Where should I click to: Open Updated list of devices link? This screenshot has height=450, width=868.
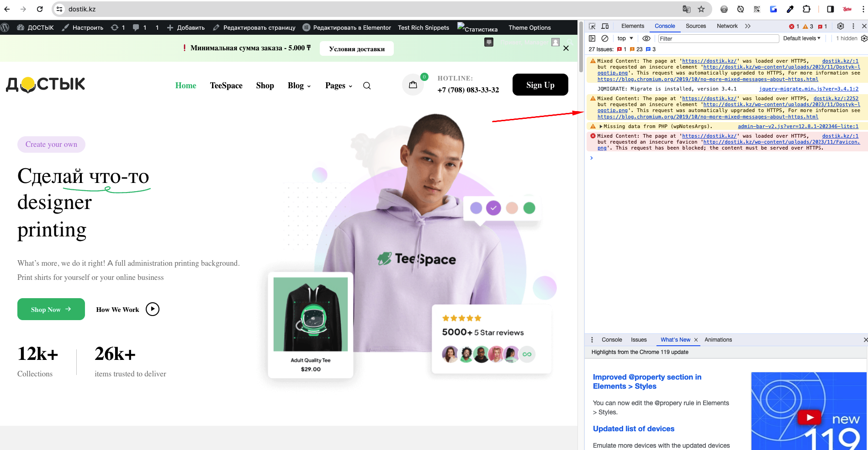click(x=634, y=429)
